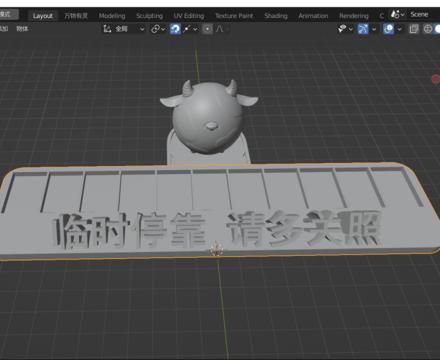
Task: Open the gizmo options dropdown arrow
Action: click(x=374, y=29)
